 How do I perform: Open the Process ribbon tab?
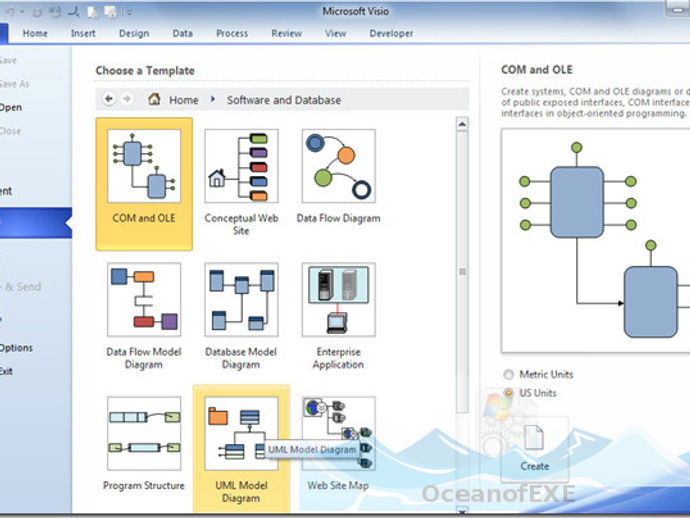[232, 33]
